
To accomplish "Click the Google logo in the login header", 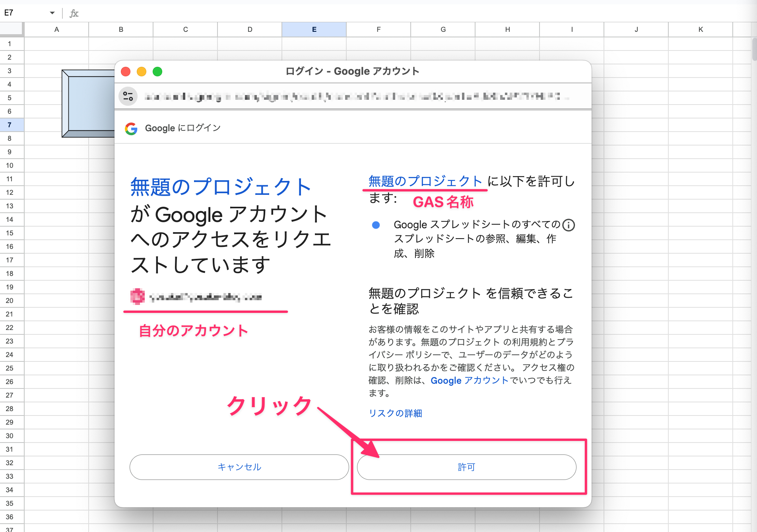I will [131, 128].
